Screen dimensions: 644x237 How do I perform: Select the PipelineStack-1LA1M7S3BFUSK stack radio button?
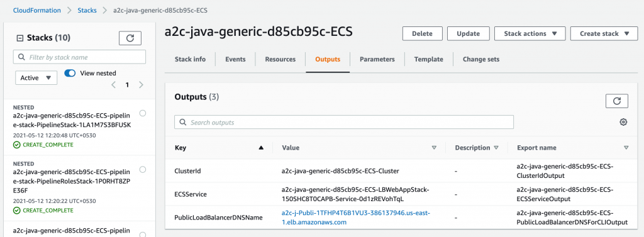pyautogui.click(x=143, y=113)
